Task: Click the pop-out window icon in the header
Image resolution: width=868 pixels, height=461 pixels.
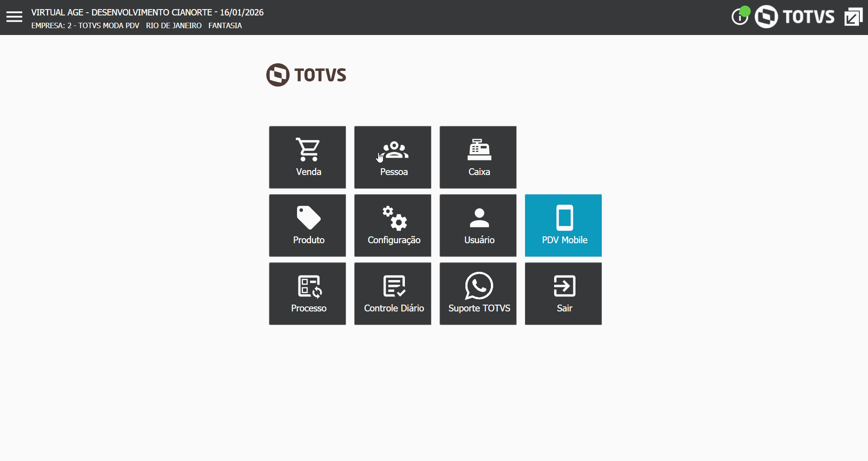Action: coord(853,17)
